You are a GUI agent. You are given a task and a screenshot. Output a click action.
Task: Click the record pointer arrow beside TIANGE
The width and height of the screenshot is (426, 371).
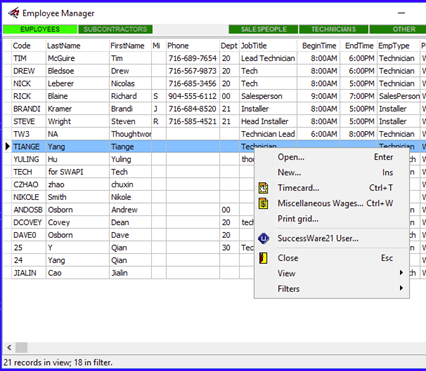7,146
